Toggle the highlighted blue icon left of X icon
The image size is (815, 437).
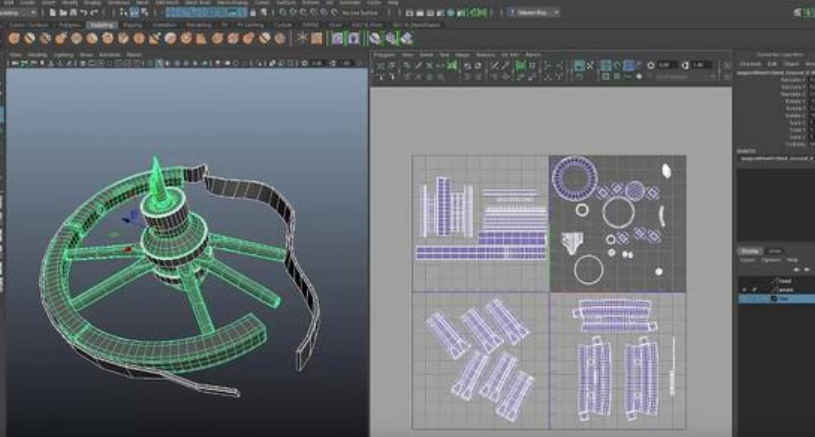pyautogui.click(x=579, y=66)
